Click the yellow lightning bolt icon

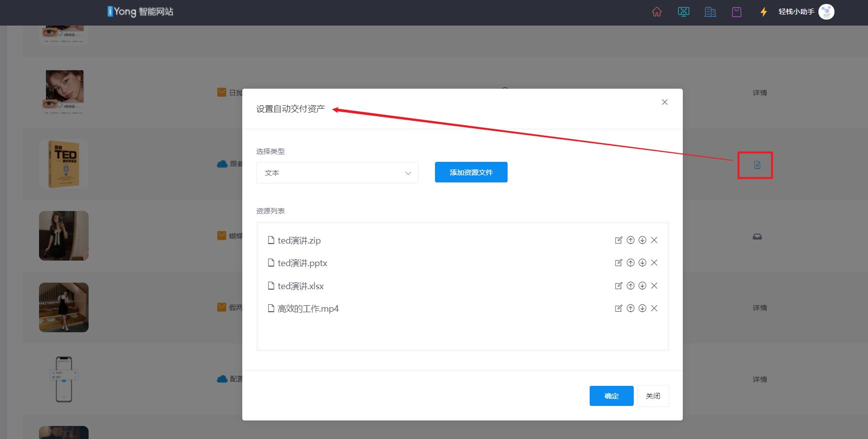[x=763, y=12]
